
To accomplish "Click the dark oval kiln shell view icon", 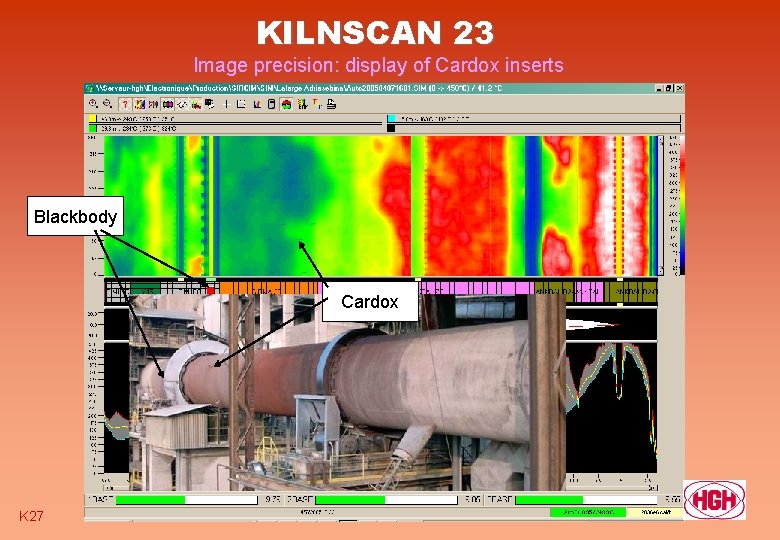I will [x=168, y=104].
